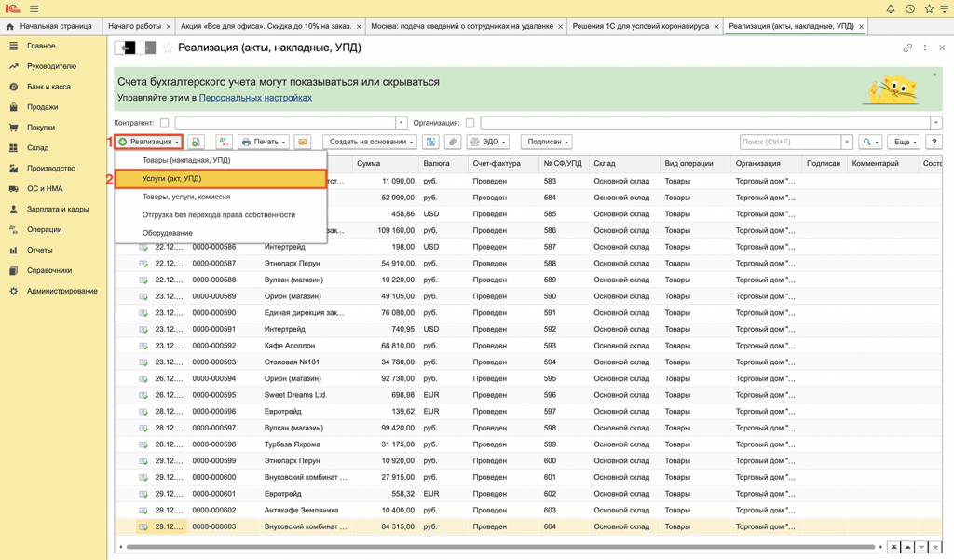The width and height of the screenshot is (954, 560).
Task: Open Производство section in sidebar
Action: [x=53, y=168]
